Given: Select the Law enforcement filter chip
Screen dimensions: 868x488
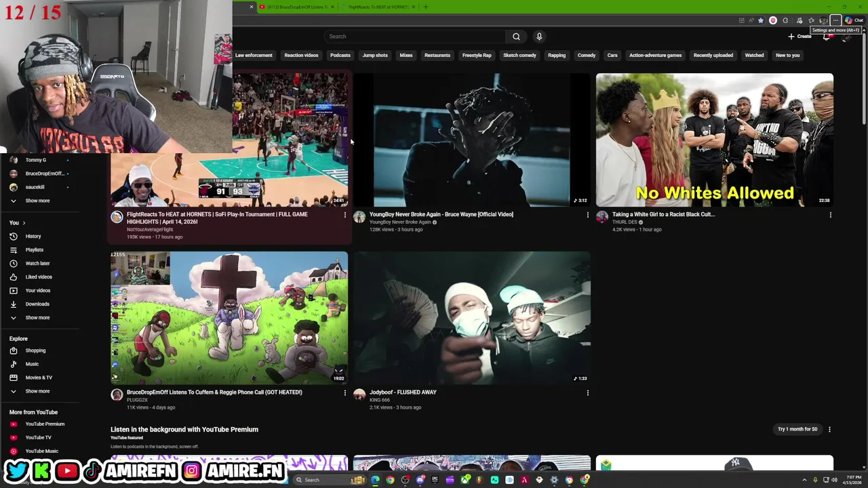Looking at the screenshot, I should (254, 56).
